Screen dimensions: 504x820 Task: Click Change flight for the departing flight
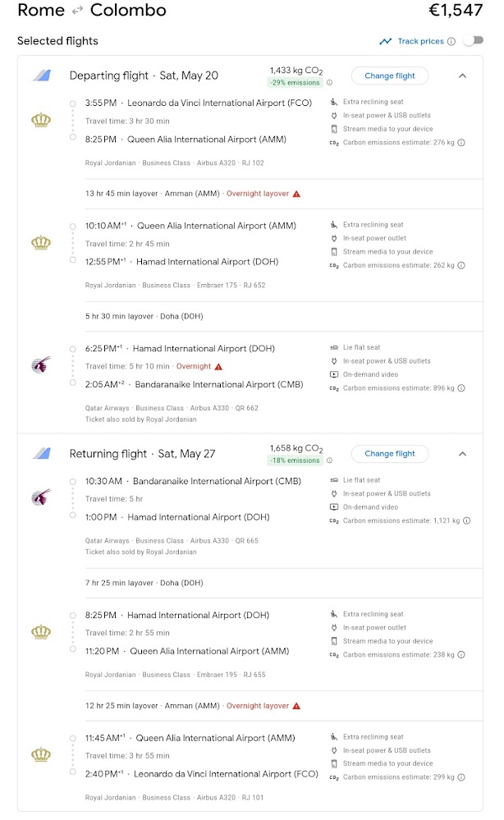pyautogui.click(x=390, y=76)
